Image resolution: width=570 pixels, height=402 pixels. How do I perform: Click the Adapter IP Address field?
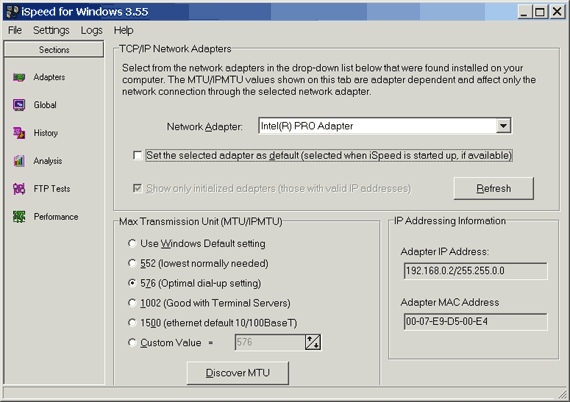click(x=475, y=271)
